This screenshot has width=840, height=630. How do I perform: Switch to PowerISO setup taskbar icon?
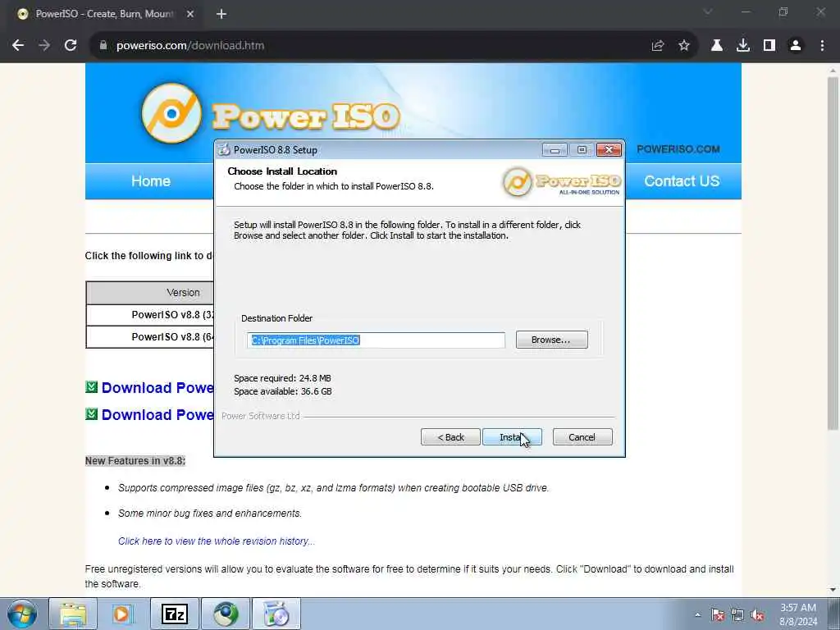point(276,614)
